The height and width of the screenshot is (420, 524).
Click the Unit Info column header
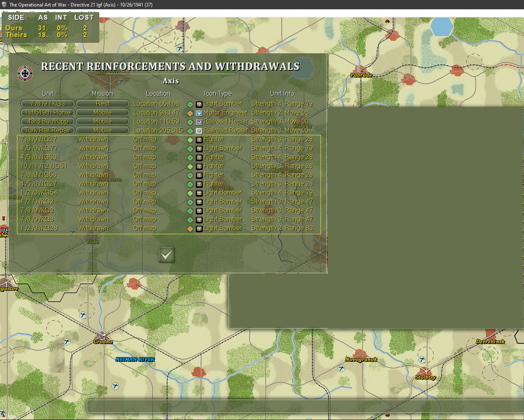pyautogui.click(x=282, y=94)
